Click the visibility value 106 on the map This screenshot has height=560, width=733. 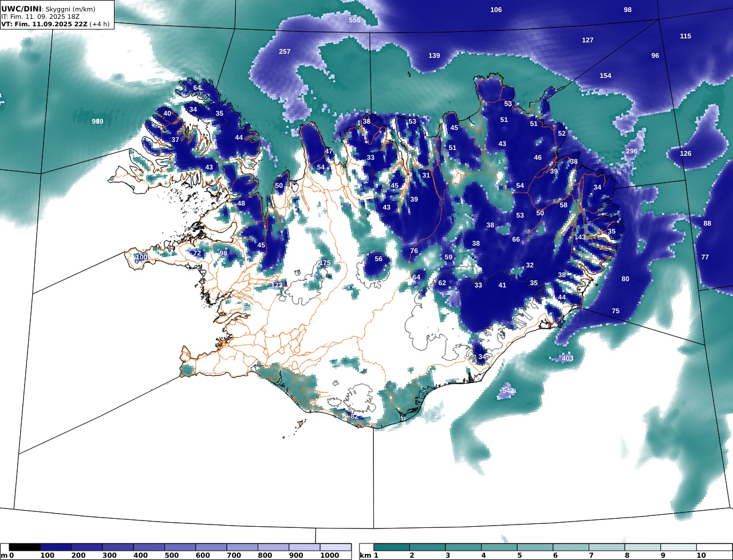[x=496, y=10]
